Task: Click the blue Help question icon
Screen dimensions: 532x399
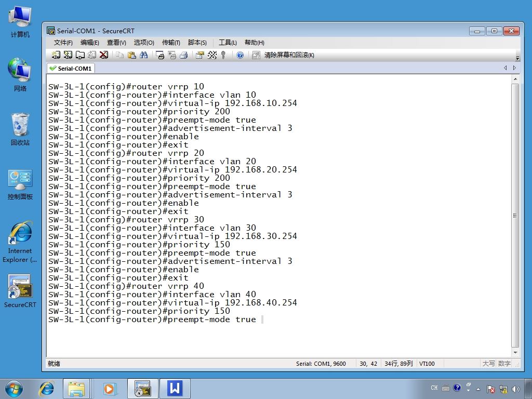Action: (240, 55)
